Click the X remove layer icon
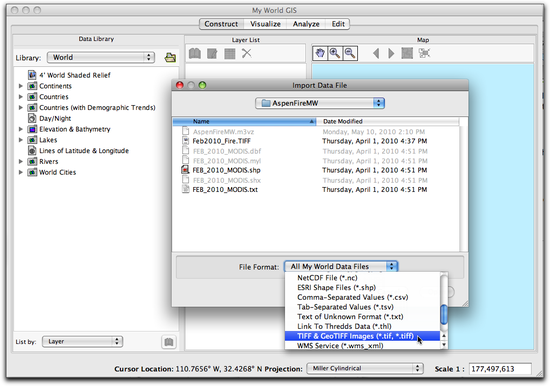 (x=247, y=53)
